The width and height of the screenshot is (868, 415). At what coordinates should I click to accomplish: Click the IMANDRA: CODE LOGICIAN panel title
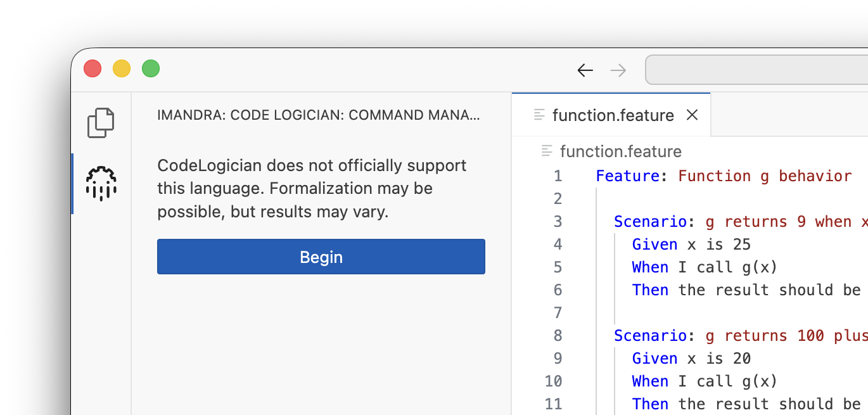point(320,115)
